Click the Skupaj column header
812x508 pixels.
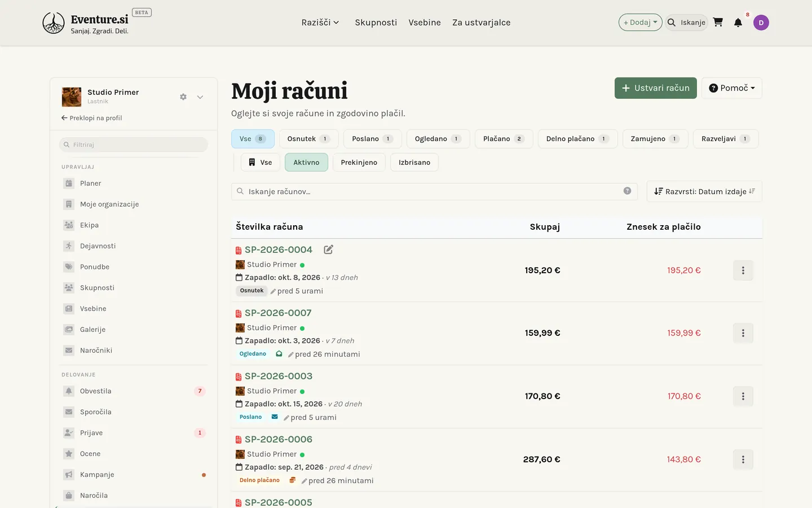545,227
